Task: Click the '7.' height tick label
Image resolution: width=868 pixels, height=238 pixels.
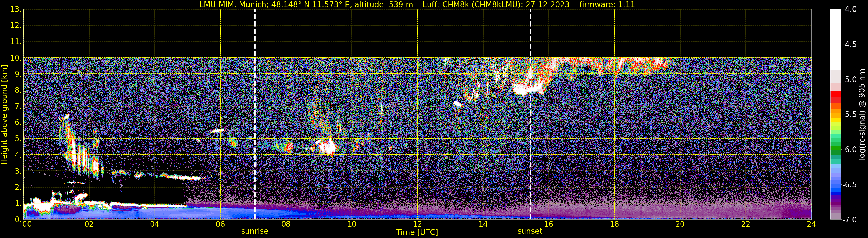Action: pos(18,107)
